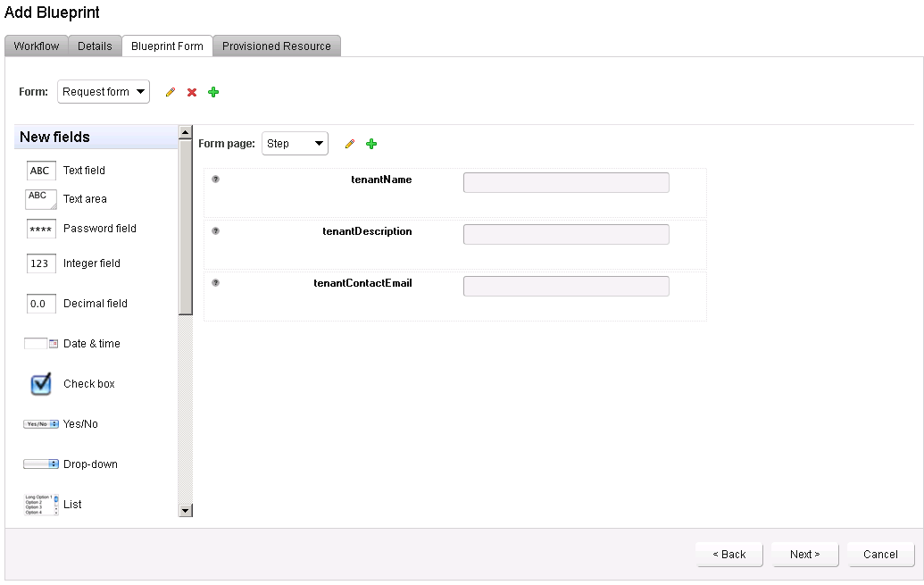Viewport: 924px width, 585px height.
Task: Select the Yes/No field icon
Action: tap(41, 424)
